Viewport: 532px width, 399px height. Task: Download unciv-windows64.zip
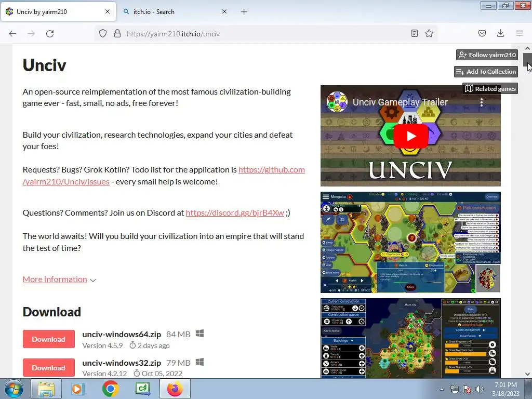[49, 339]
